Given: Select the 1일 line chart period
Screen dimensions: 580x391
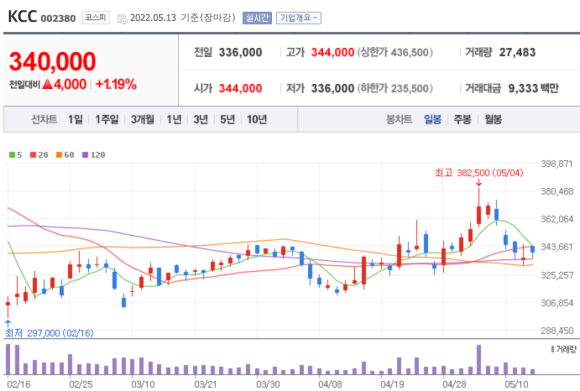Looking at the screenshot, I should pos(75,119).
